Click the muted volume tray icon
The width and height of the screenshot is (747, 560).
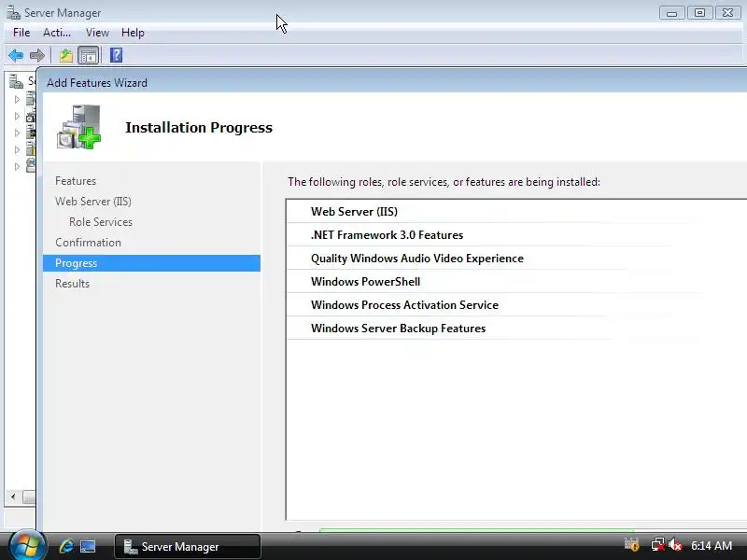point(674,545)
